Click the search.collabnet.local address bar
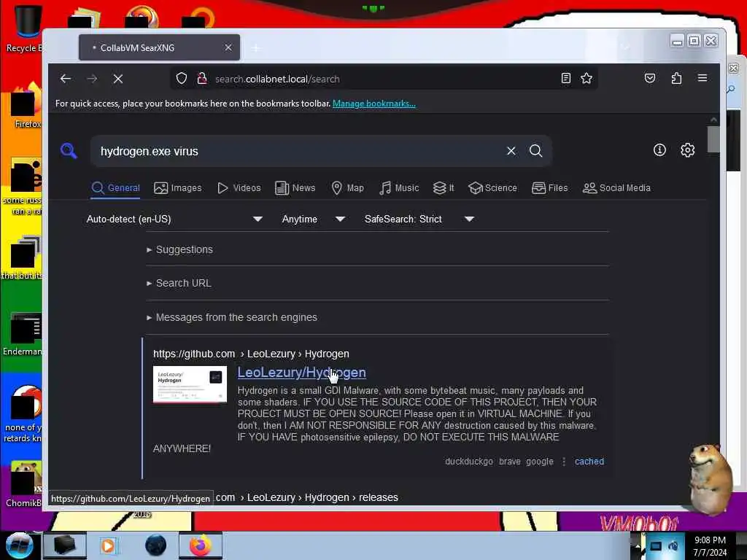 (x=384, y=79)
